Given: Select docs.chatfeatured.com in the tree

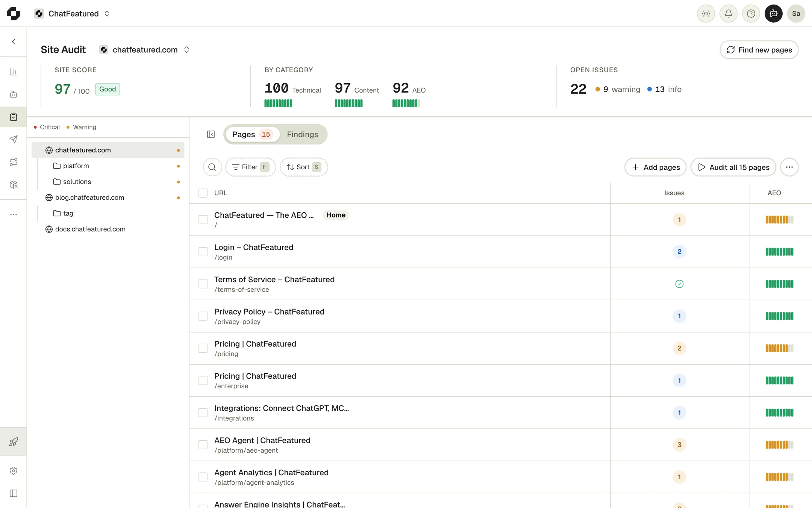Looking at the screenshot, I should coord(108,229).
